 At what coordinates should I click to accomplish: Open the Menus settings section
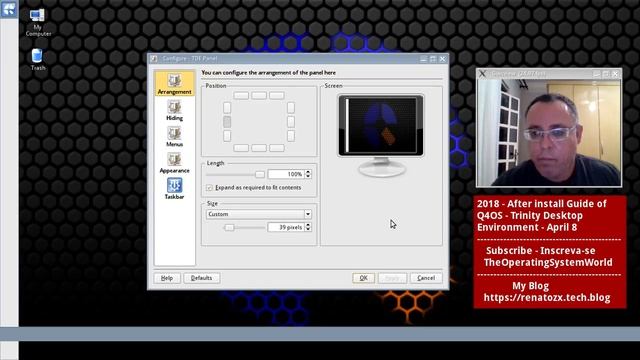click(174, 137)
